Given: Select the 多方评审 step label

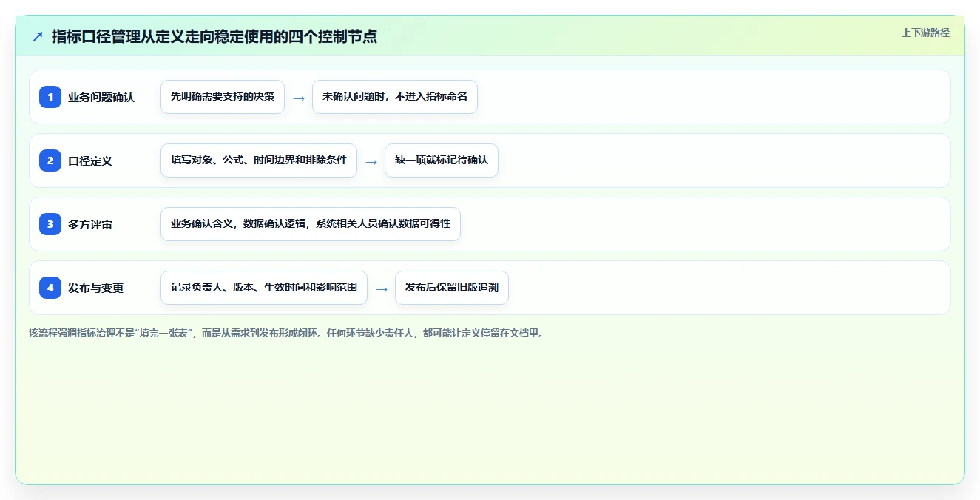Looking at the screenshot, I should (90, 224).
